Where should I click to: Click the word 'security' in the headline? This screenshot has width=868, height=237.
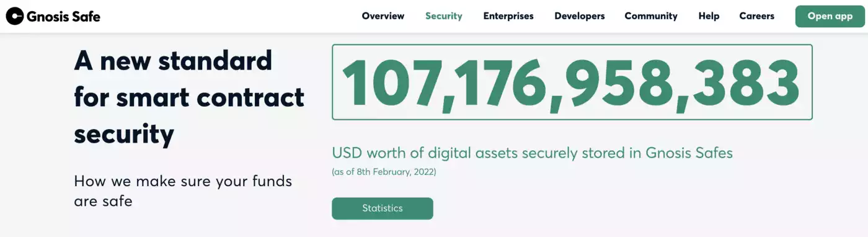124,134
